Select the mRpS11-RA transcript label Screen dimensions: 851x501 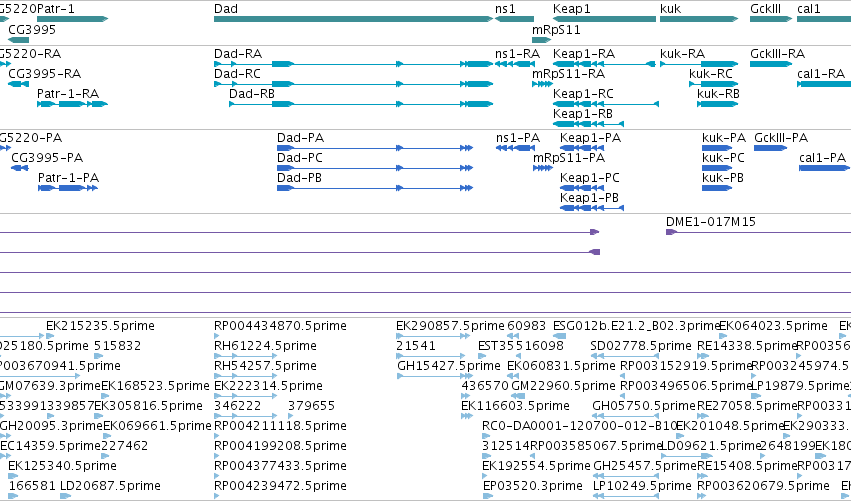click(568, 74)
